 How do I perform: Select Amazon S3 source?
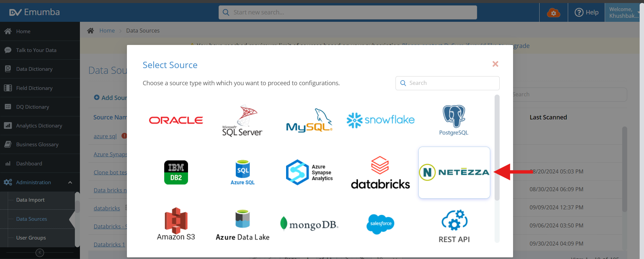pyautogui.click(x=176, y=224)
